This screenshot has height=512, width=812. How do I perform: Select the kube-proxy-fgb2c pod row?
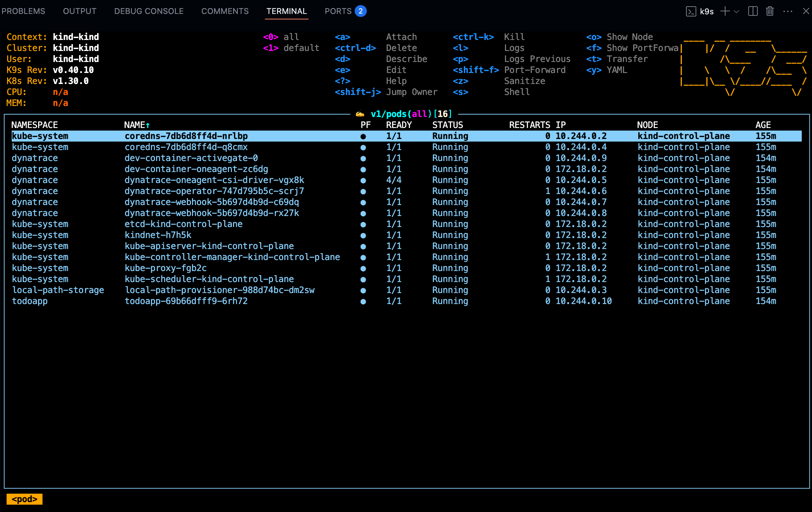(166, 268)
